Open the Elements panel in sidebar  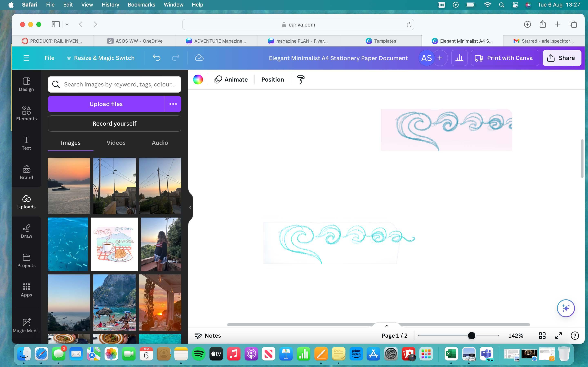(26, 114)
